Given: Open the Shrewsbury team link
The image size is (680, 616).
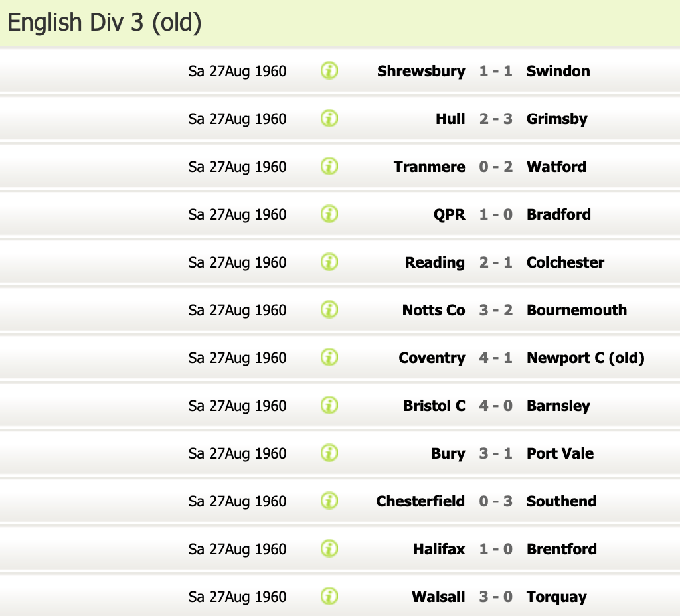Looking at the screenshot, I should (x=421, y=71).
